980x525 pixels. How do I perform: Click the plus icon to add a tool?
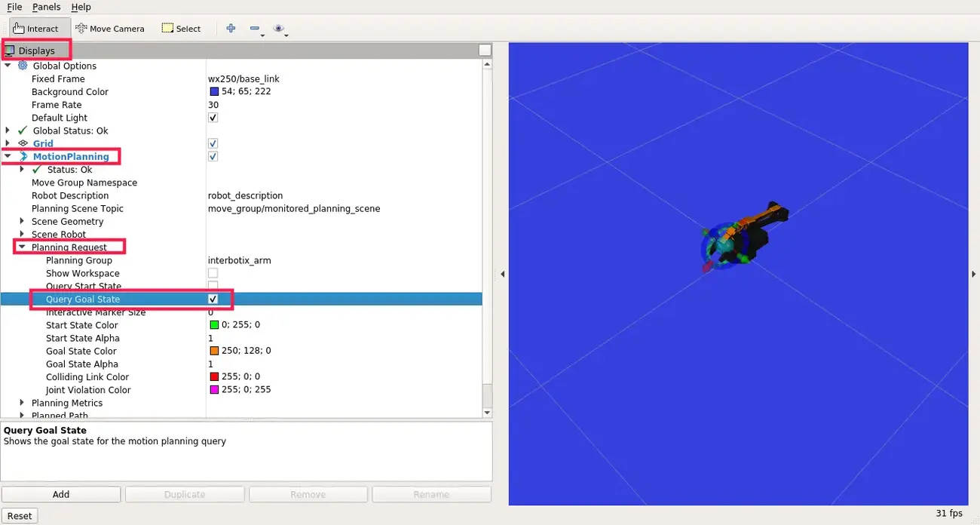231,28
